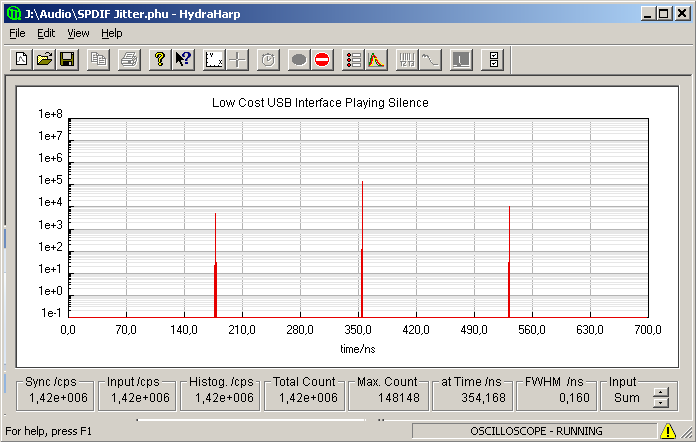Click the stopwatch timer icon
Viewport: 696px width, 442px height.
pyautogui.click(x=268, y=59)
